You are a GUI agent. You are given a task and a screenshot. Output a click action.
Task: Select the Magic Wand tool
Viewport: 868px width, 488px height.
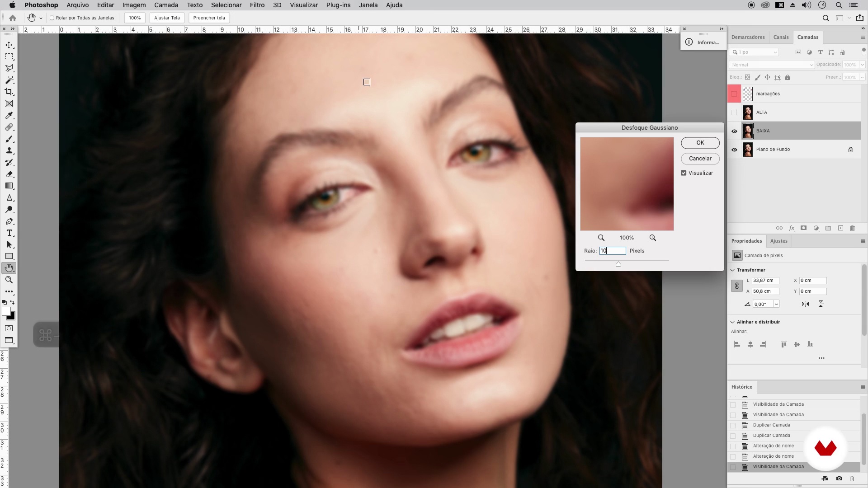(x=9, y=80)
